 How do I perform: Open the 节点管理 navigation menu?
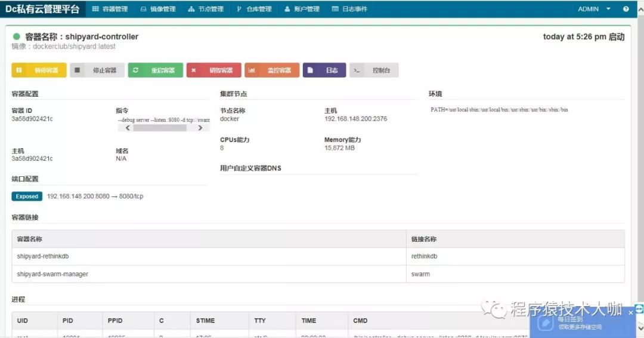tap(206, 9)
